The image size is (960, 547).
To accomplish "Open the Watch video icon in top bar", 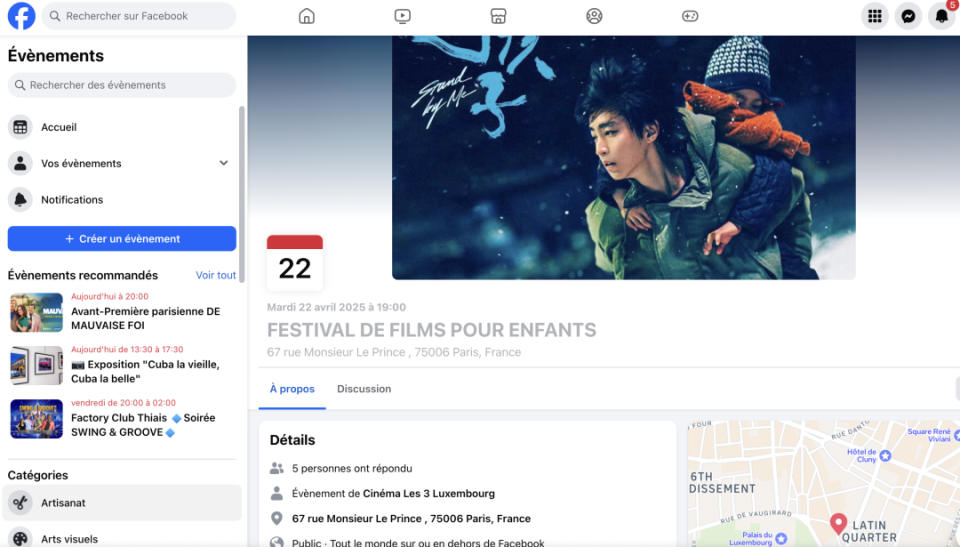I will [x=402, y=16].
